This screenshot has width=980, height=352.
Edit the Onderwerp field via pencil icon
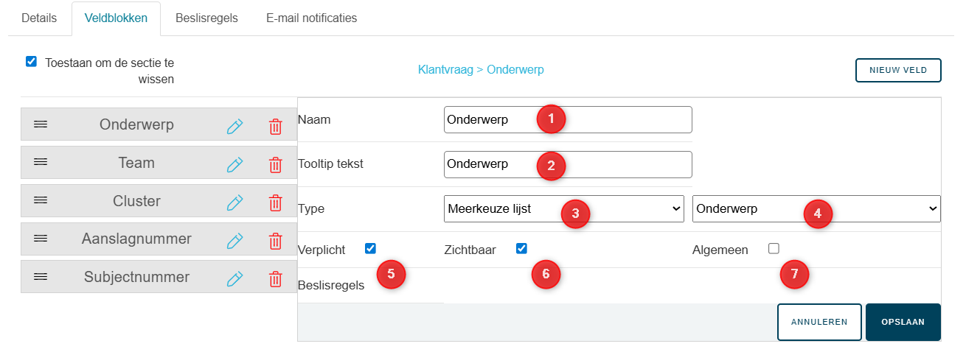234,127
